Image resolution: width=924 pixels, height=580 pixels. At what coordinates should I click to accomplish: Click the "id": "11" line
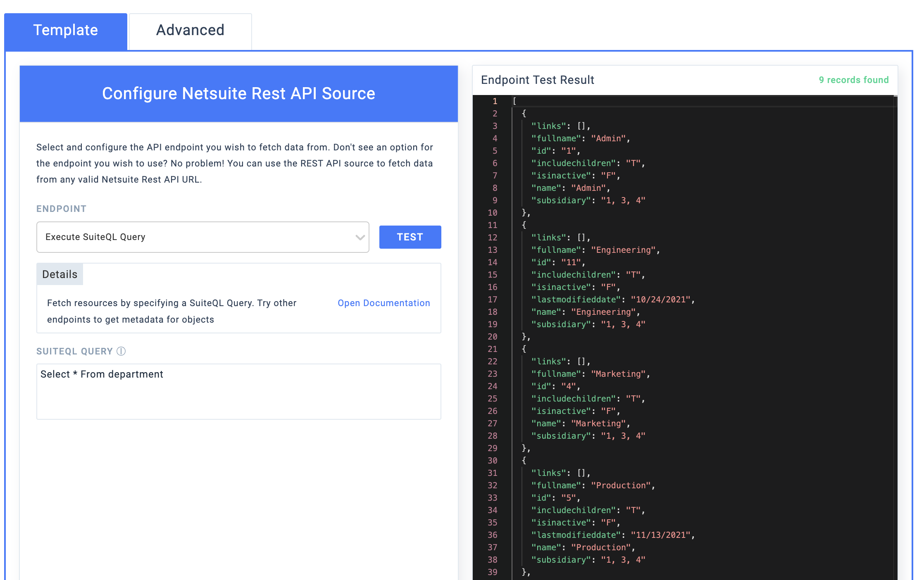[558, 262]
